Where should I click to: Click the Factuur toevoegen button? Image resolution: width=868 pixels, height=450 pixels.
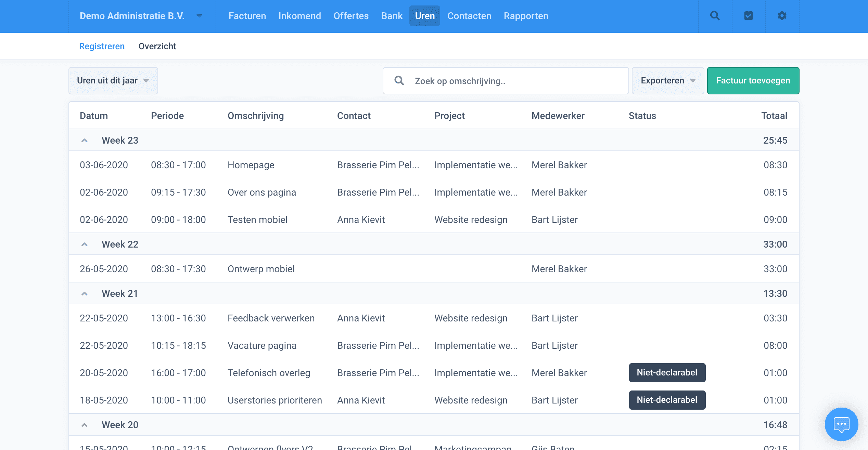(753, 81)
